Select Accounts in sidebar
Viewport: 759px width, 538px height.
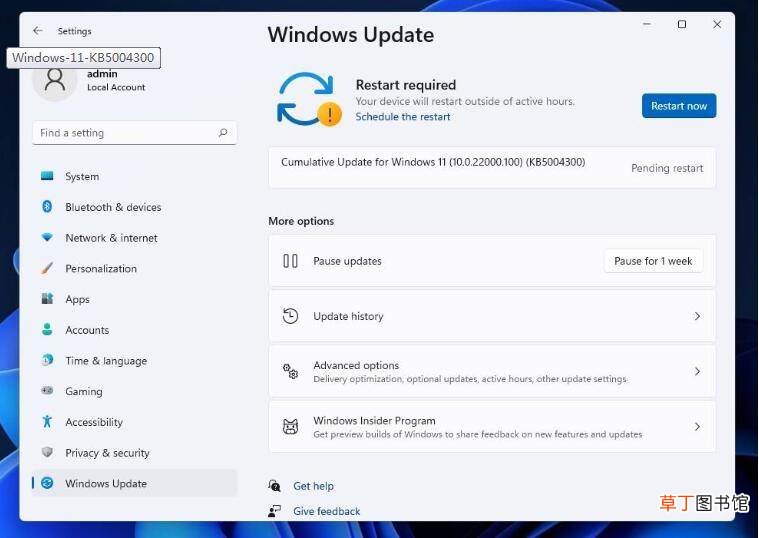(x=135, y=330)
